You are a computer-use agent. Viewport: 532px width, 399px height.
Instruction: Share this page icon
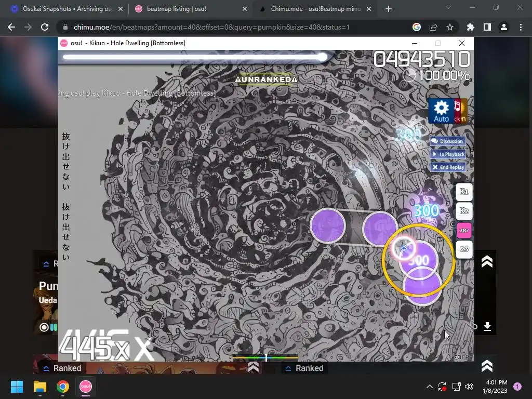tap(433, 27)
